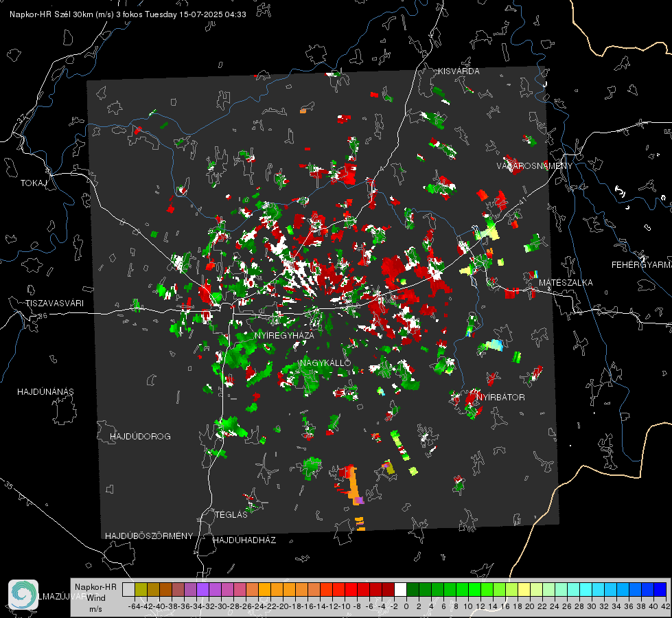Image resolution: width=672 pixels, height=618 pixels.
Task: Click the TISZAVASVÁRI label
Action: (x=54, y=304)
